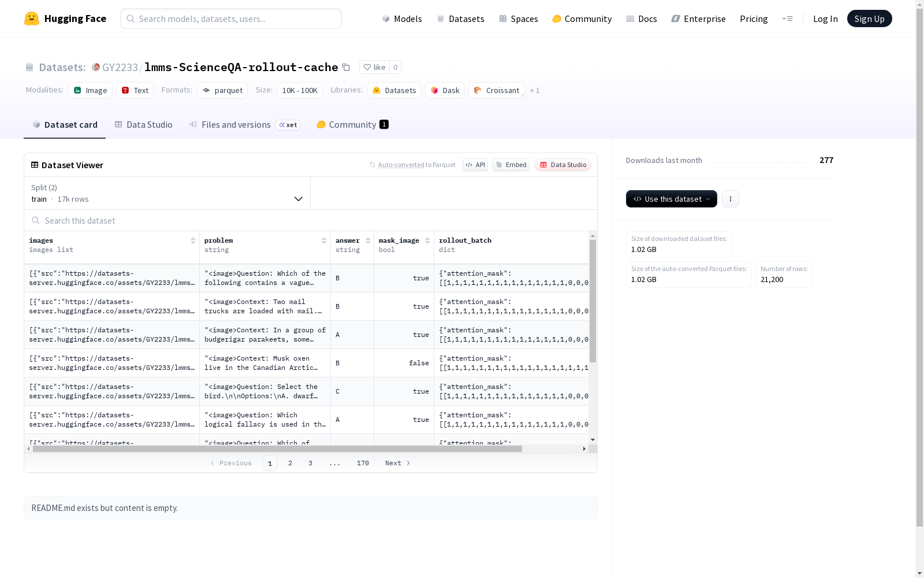The height and width of the screenshot is (578, 924).
Task: Click the auto-converted refresh icon
Action: pyautogui.click(x=372, y=165)
